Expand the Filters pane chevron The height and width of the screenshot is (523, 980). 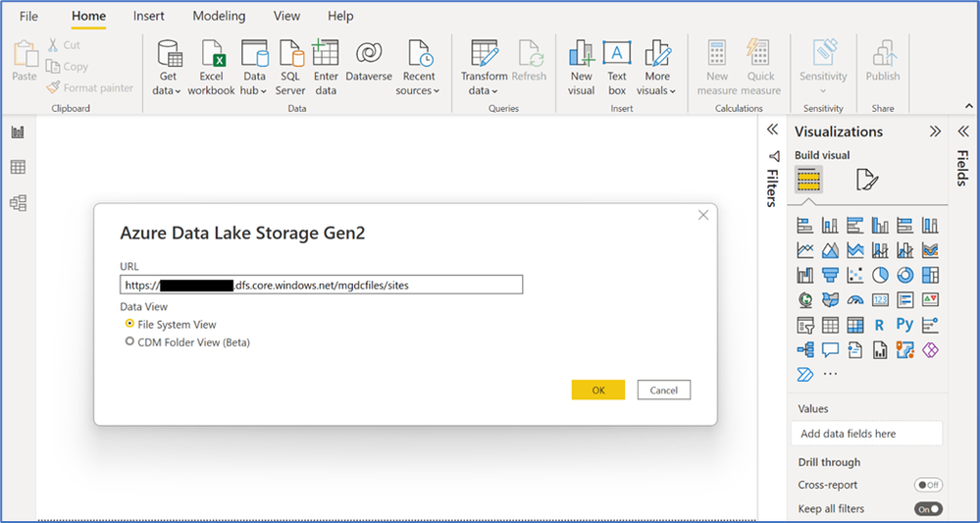click(x=772, y=130)
